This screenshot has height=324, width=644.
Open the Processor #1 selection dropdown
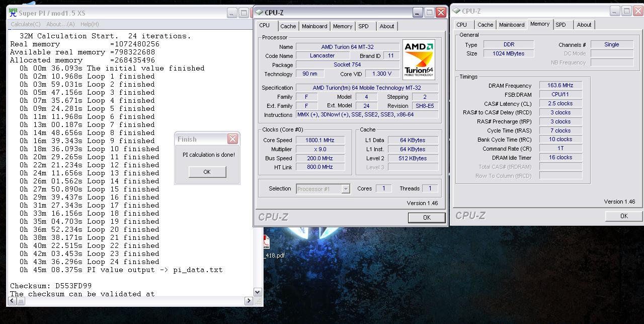point(323,189)
